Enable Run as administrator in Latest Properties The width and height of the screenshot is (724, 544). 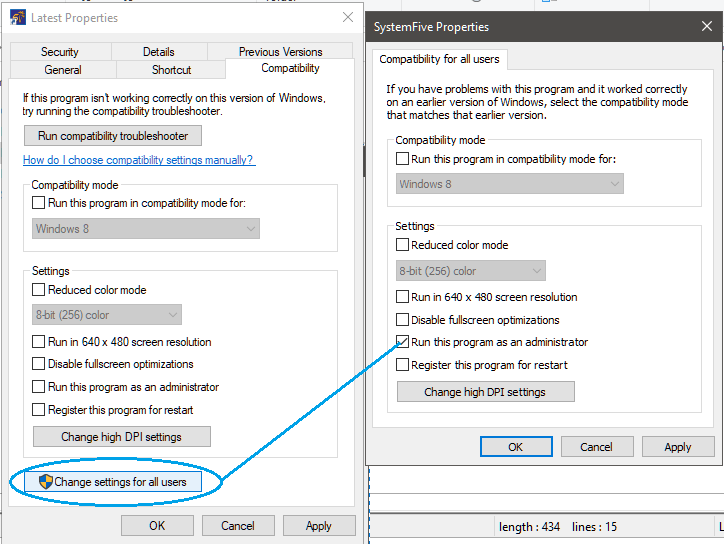(39, 387)
